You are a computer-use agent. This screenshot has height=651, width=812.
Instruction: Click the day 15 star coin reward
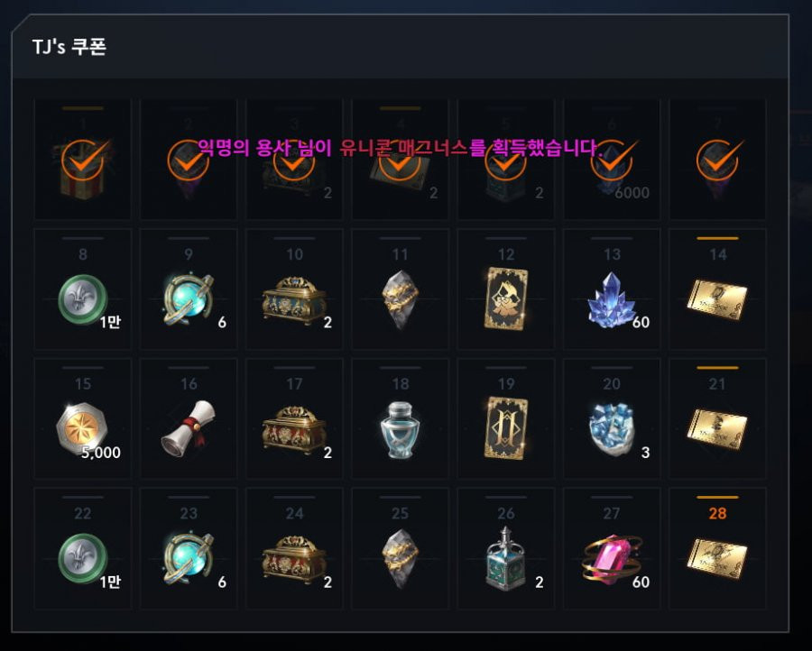point(83,418)
